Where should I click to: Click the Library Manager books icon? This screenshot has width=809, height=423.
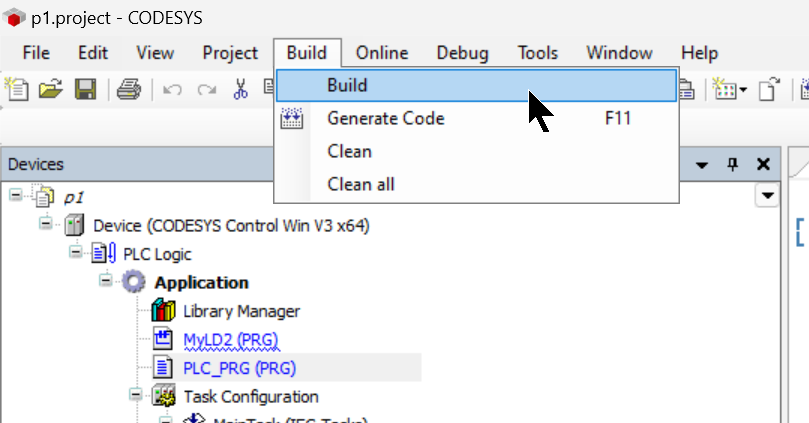164,311
